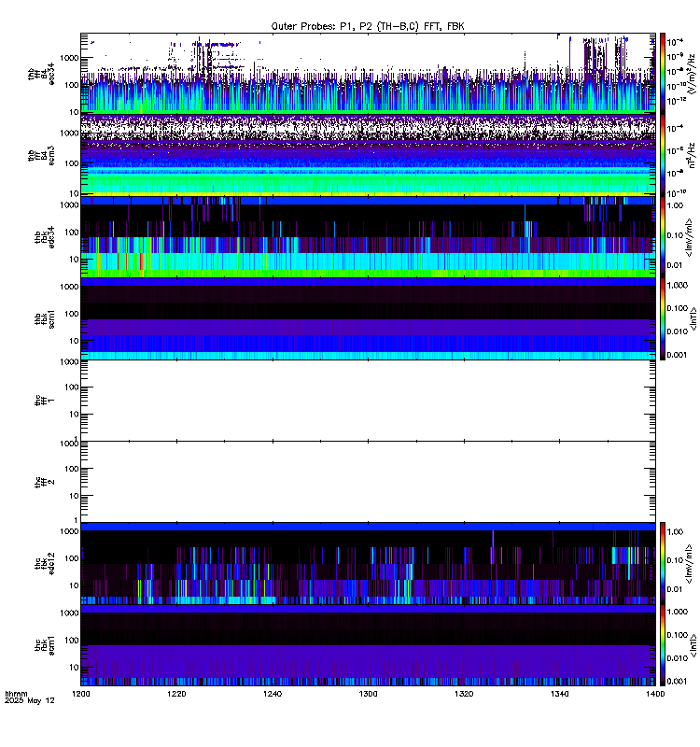Click the nT²/Hz color bar of thb scm3 panel
Screen dimensions: 700x747
coord(663,155)
